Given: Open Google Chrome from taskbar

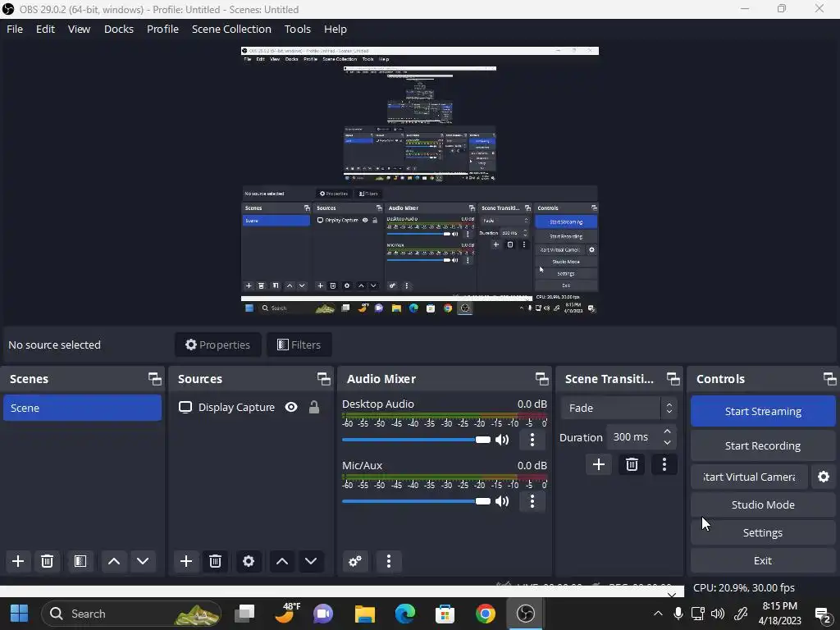Looking at the screenshot, I should [486, 614].
